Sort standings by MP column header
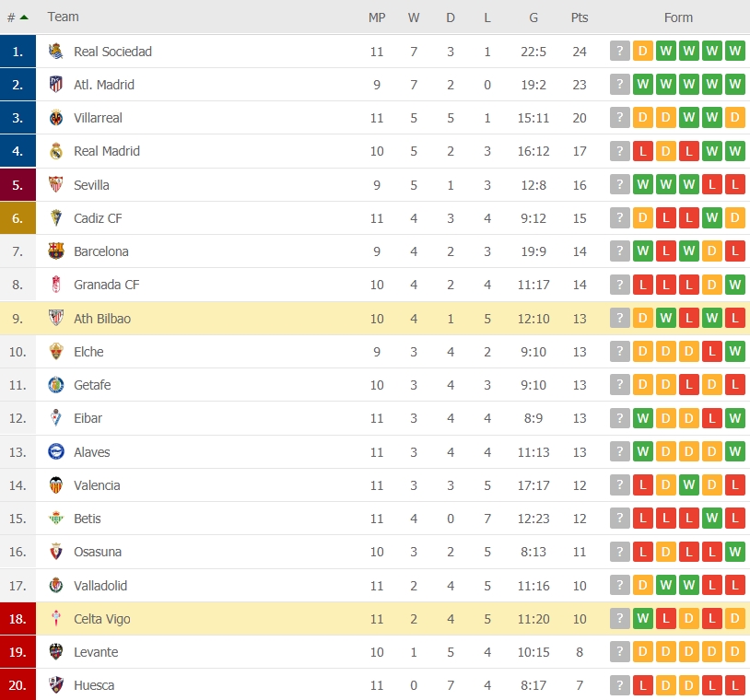Viewport: 750px width, 700px height. pyautogui.click(x=377, y=17)
